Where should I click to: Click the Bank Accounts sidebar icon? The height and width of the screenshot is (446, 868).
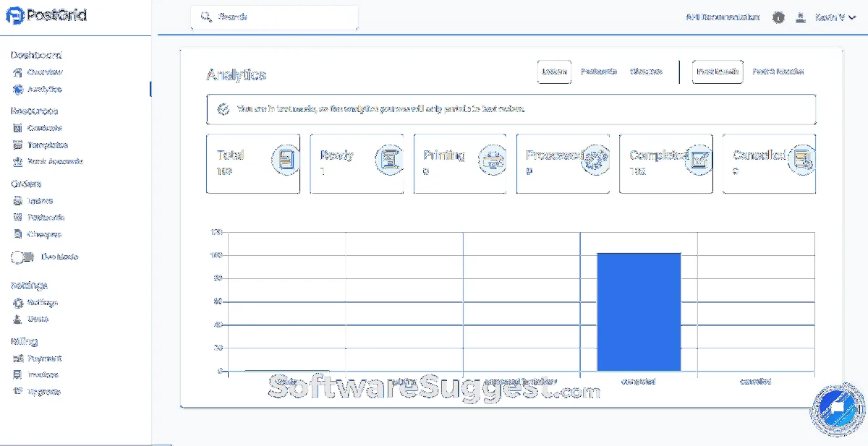(x=18, y=162)
